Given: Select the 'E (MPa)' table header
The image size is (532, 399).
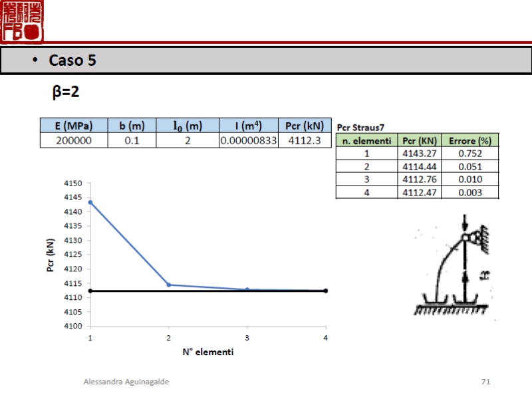Looking at the screenshot, I should pos(74,126).
